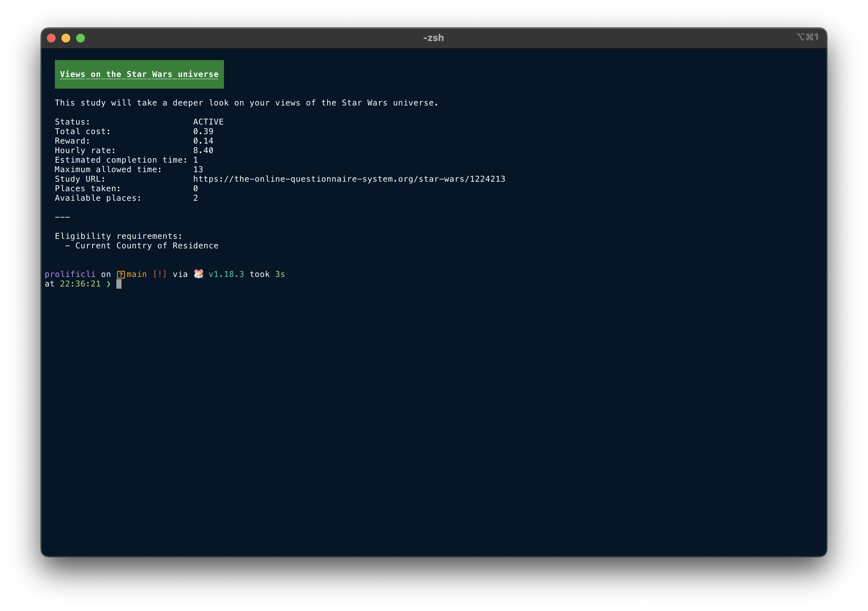
Task: Click the main branch label
Action: pos(136,274)
